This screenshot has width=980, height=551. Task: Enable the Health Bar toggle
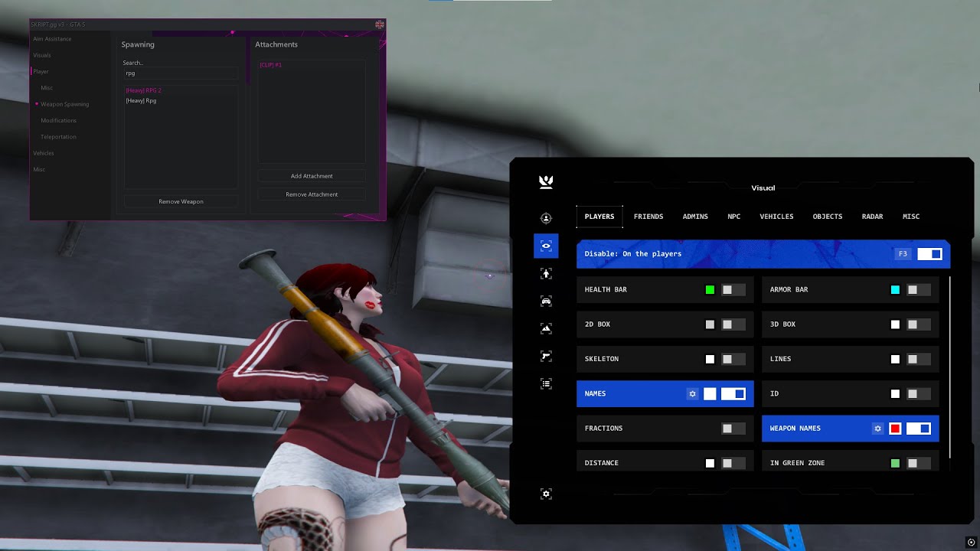733,290
